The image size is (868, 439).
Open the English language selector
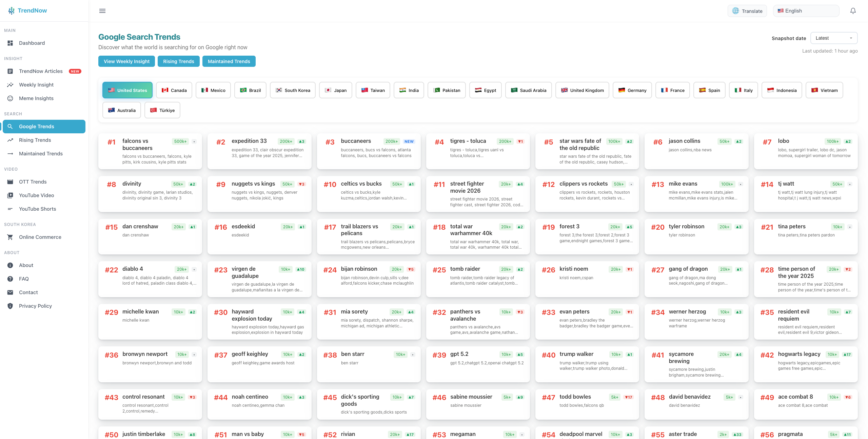pos(806,11)
